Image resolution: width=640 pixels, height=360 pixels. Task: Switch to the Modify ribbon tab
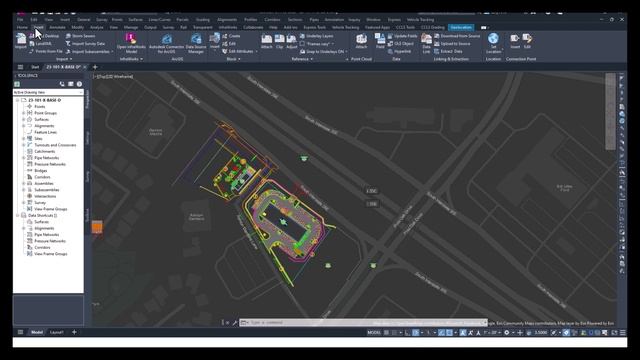[78, 27]
